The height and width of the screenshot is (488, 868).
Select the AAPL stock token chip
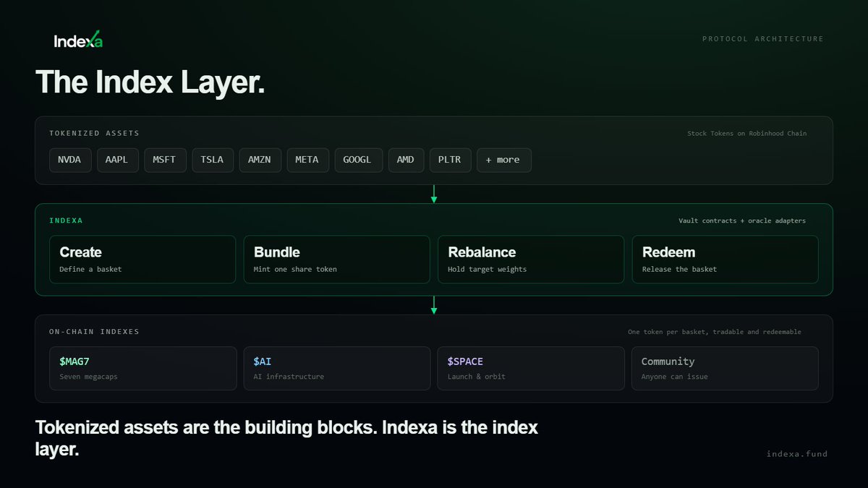click(x=116, y=160)
